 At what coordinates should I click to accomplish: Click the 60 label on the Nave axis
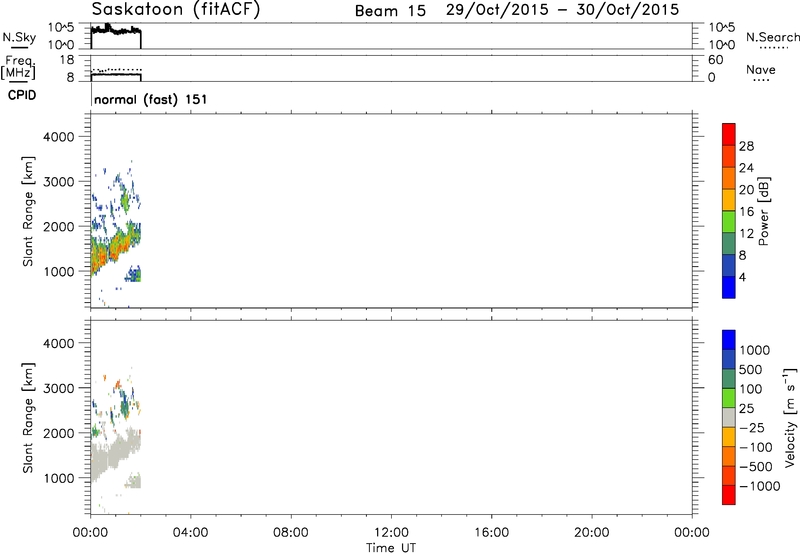point(715,60)
